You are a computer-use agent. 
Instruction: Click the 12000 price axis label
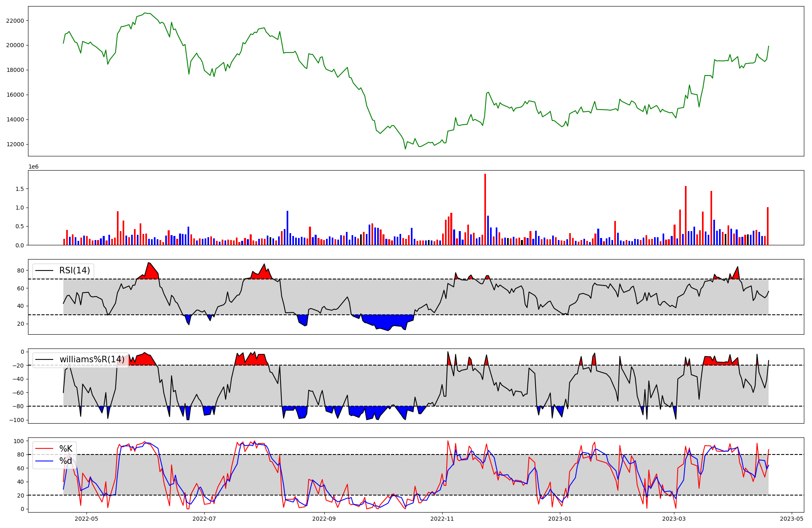pyautogui.click(x=15, y=145)
